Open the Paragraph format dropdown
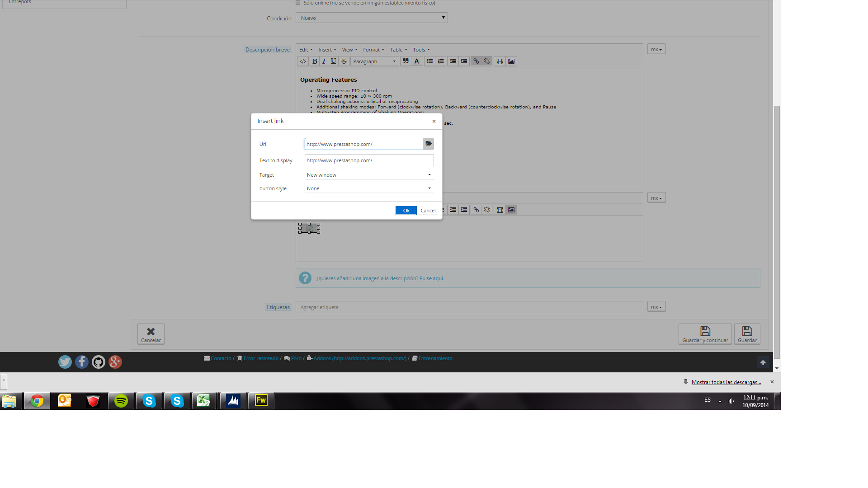 point(374,61)
